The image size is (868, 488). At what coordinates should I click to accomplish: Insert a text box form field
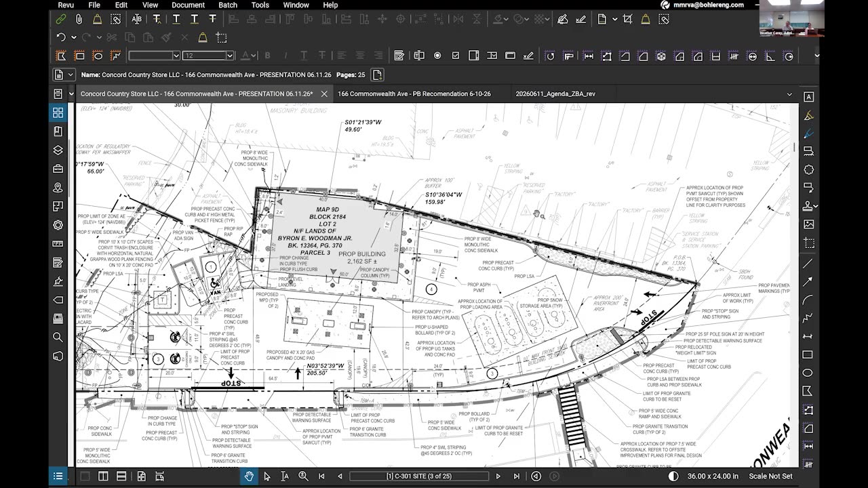coord(419,56)
